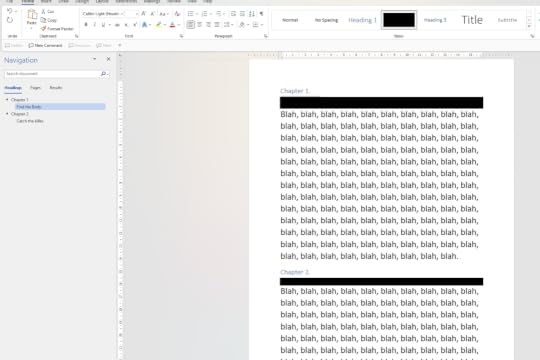540x360 pixels.
Task: Apply the Heading 3 style
Action: [435, 20]
